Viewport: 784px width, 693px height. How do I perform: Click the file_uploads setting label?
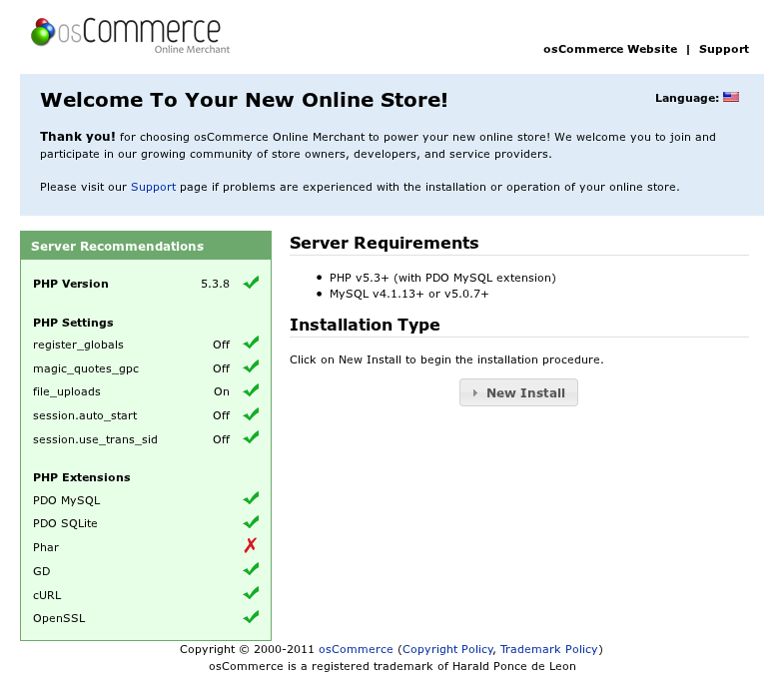(67, 391)
